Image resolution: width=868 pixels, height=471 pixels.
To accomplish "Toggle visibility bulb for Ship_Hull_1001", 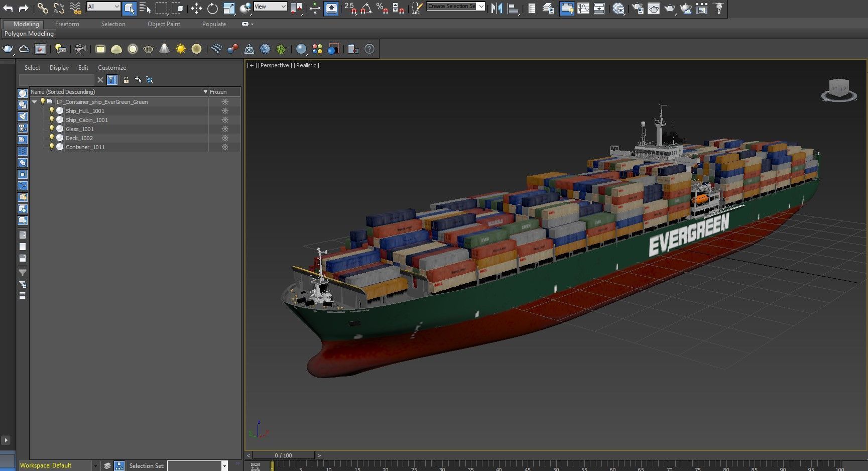I will point(51,110).
